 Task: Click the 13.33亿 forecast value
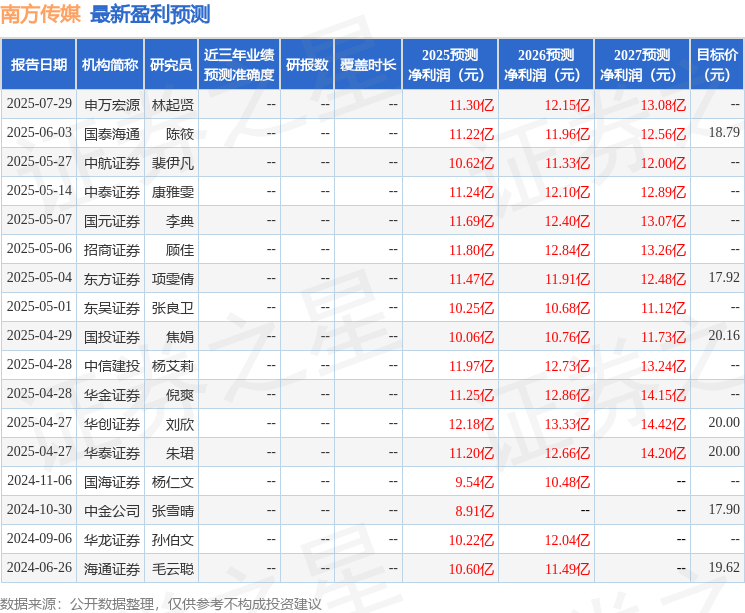coord(567,423)
